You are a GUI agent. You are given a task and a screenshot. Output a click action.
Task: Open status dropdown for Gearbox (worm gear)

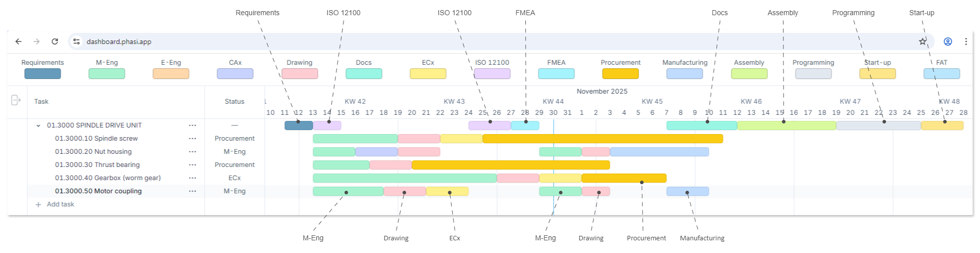(234, 178)
